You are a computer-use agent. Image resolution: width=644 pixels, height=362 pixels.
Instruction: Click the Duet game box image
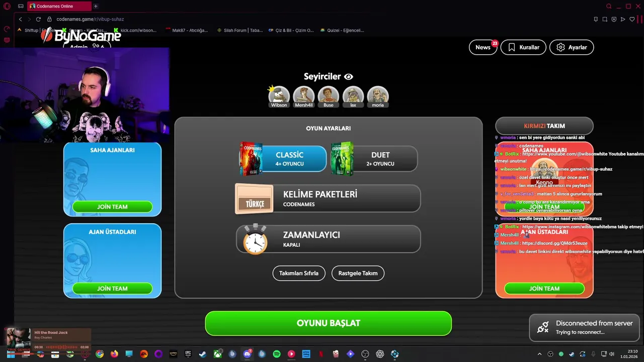tap(342, 158)
